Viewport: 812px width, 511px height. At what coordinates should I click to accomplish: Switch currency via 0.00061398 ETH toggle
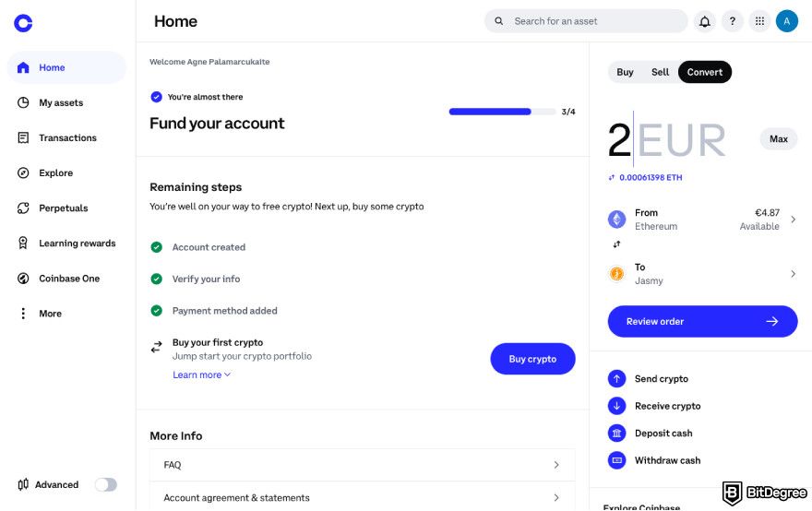(x=645, y=178)
